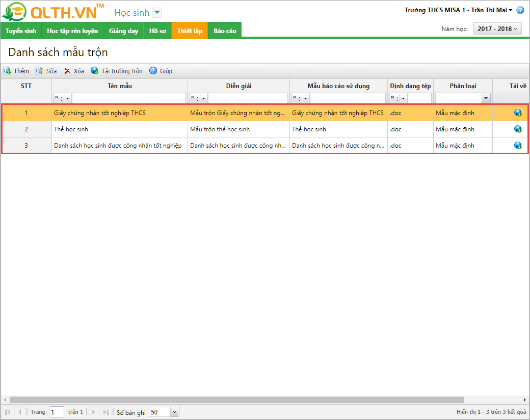Go to first page pager icon
This screenshot has width=530, height=420.
(8, 411)
